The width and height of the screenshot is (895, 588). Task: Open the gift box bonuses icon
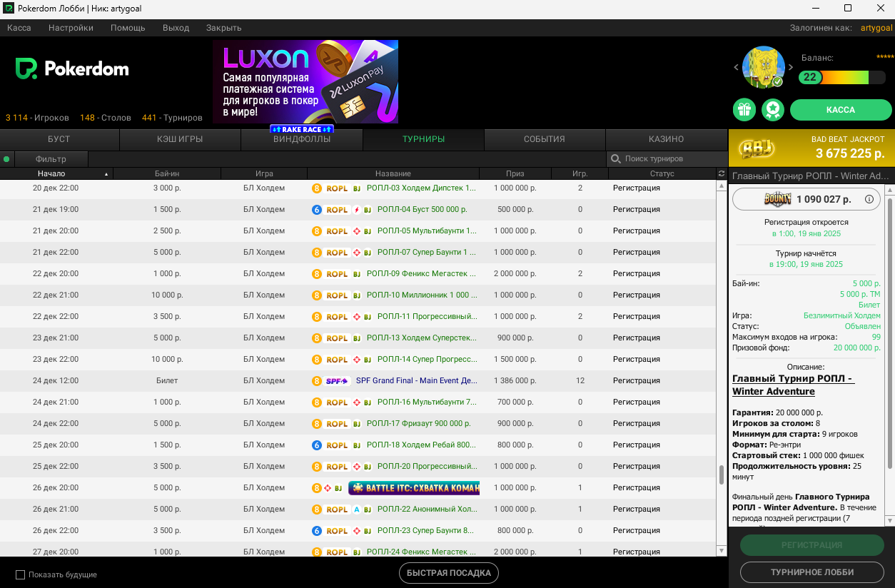pos(744,109)
